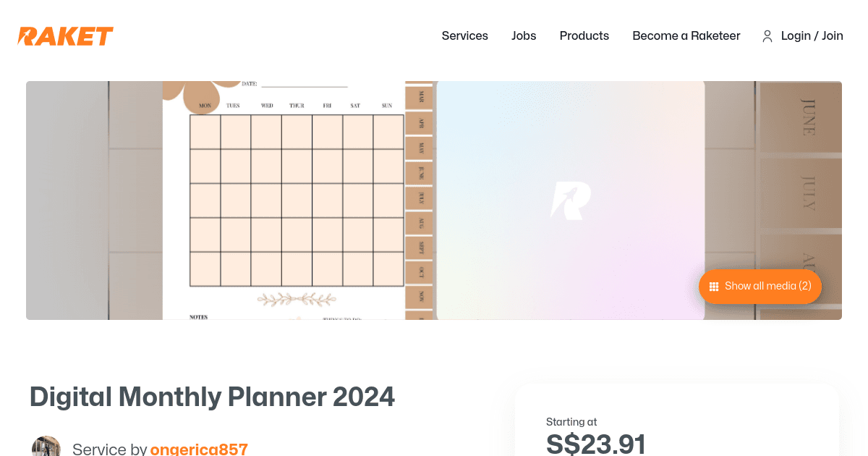Viewport: 868px width, 456px height.
Task: Click the RAKET rocket logo
Action: click(65, 35)
